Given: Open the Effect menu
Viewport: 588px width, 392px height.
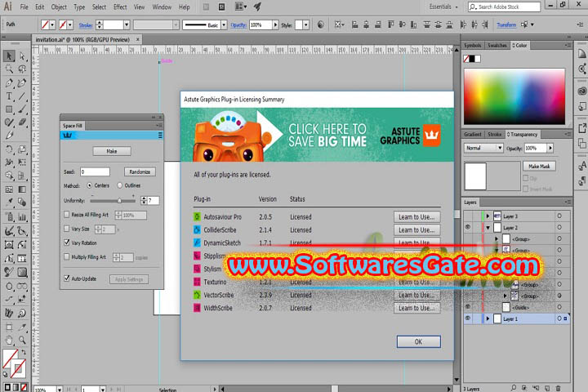Looking at the screenshot, I should 120,7.
